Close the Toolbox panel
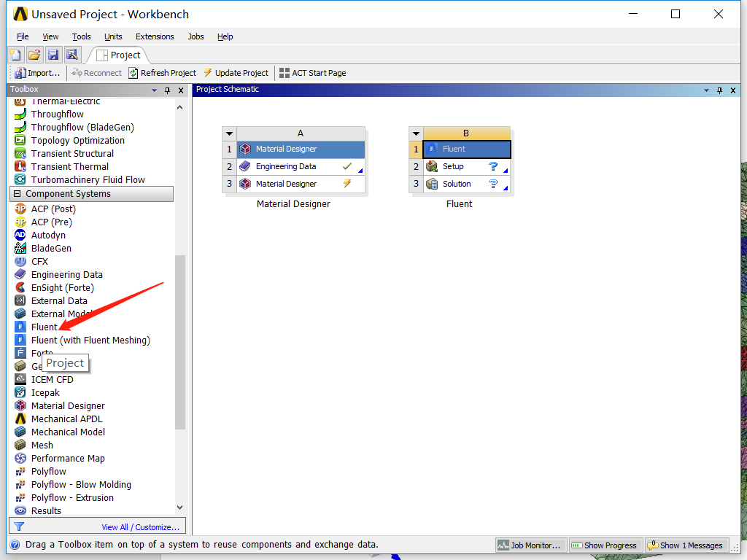This screenshot has height=560, width=747. (x=181, y=90)
